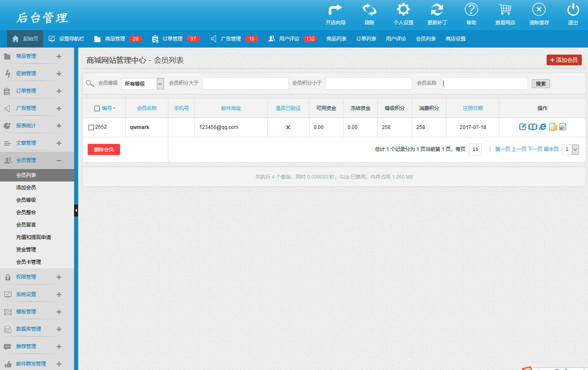Click the 开店向导 arrow icon

tap(335, 9)
